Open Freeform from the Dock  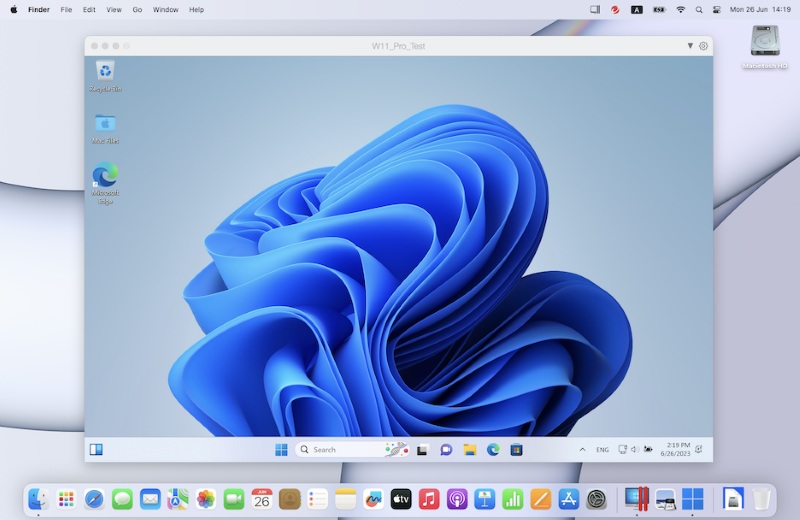[x=373, y=499]
